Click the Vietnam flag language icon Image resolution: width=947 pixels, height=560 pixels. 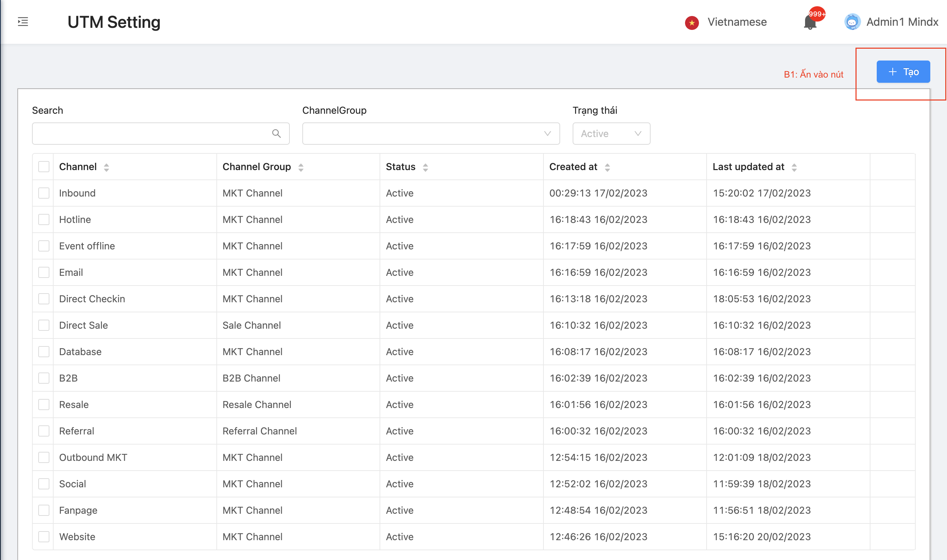point(692,23)
